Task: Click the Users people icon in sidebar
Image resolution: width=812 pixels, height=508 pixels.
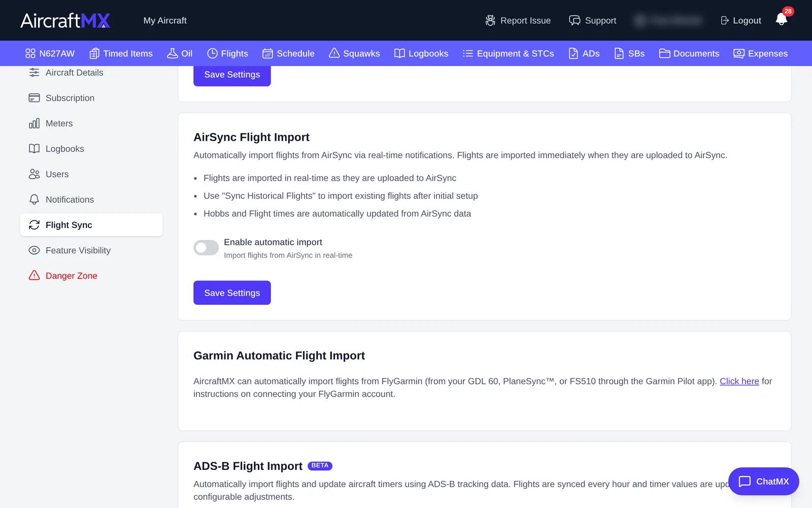Action: 34,174
